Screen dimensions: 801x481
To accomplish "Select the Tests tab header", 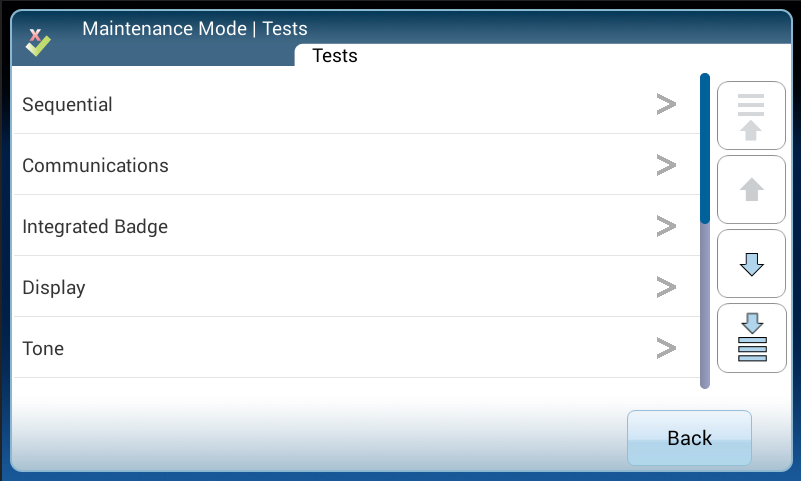I will click(335, 56).
